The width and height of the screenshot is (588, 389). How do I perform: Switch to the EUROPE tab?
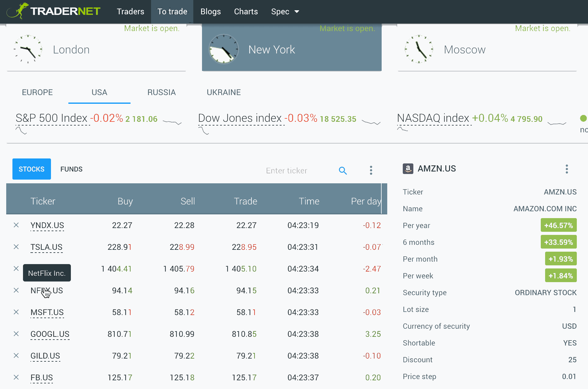pos(37,92)
